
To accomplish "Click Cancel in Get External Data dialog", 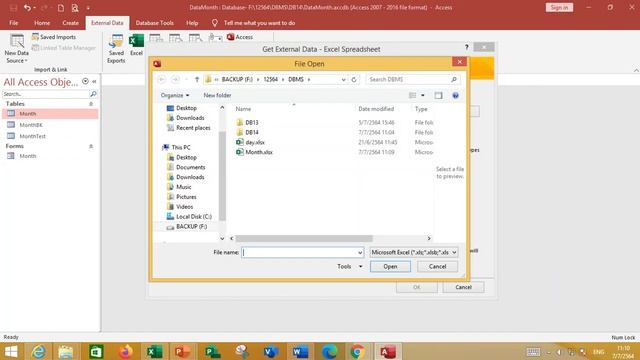I will tap(463, 287).
